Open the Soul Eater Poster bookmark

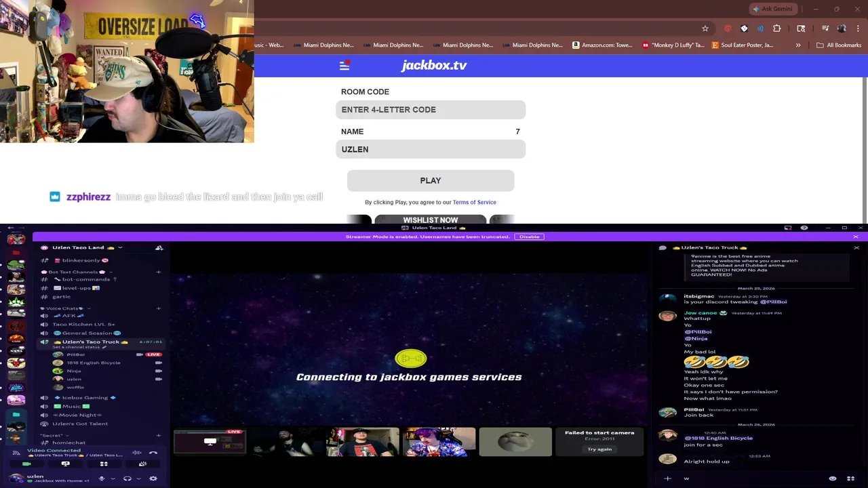click(743, 45)
